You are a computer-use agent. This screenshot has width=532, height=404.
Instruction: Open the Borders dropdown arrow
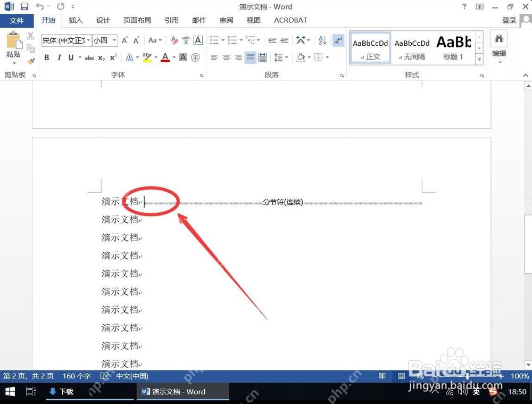(x=327, y=57)
